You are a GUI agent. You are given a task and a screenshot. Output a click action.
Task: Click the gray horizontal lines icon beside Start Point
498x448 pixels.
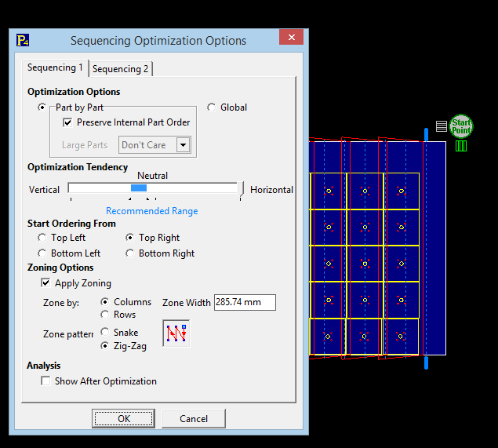442,126
